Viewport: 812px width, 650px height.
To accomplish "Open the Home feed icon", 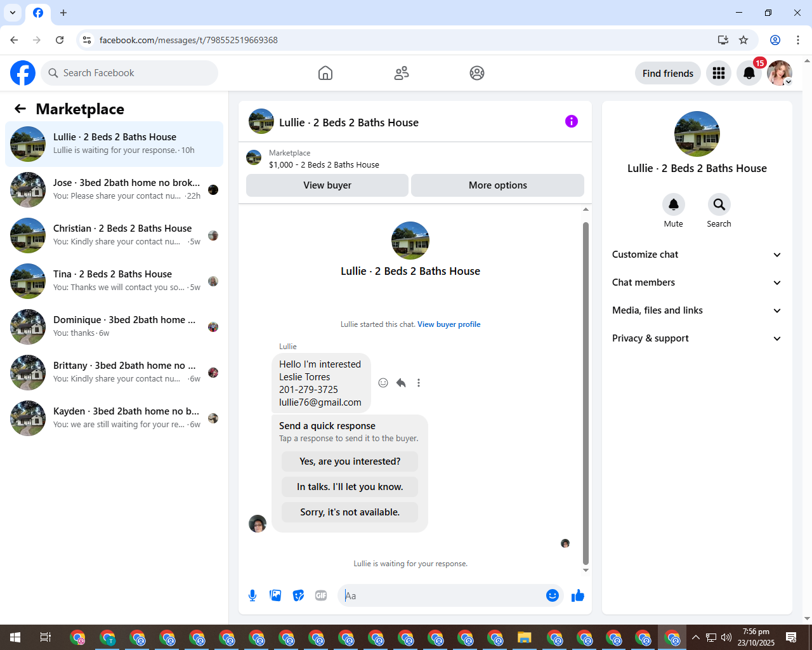I will [325, 73].
